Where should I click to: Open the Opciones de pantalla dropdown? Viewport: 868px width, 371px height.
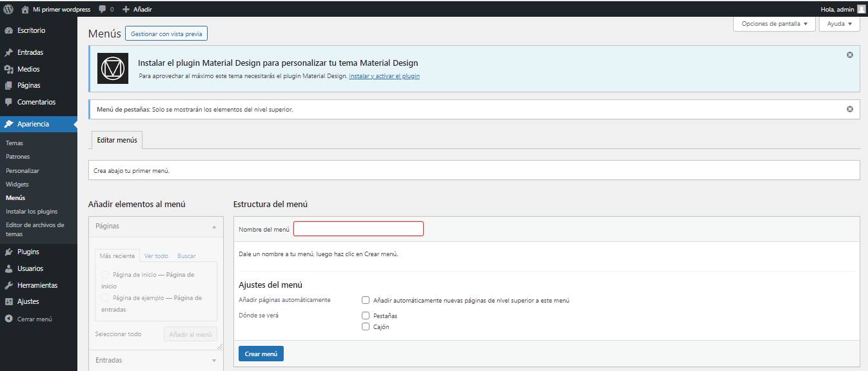point(774,24)
